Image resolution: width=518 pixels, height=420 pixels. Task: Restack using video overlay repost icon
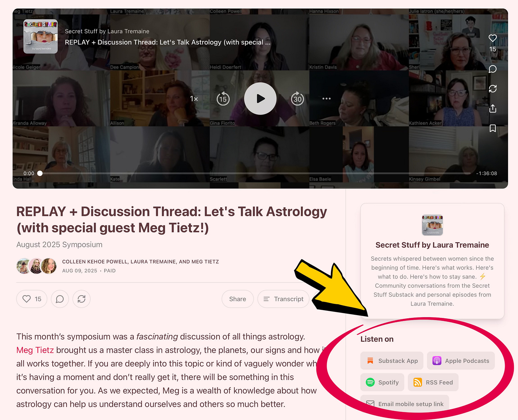pos(493,89)
